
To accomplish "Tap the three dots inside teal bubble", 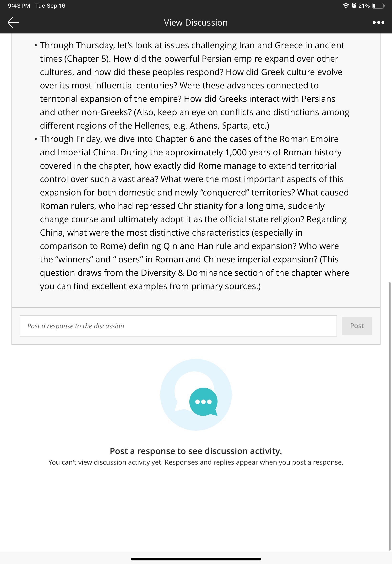I will point(203,402).
